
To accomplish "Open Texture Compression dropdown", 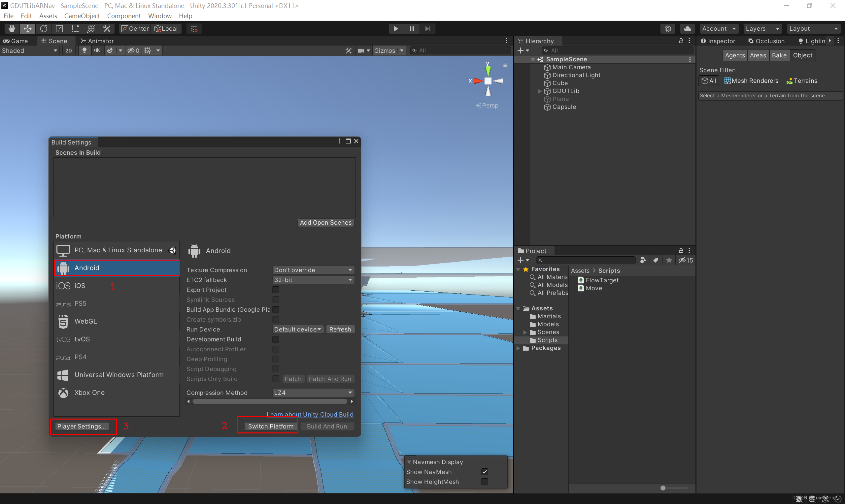I will tap(313, 270).
